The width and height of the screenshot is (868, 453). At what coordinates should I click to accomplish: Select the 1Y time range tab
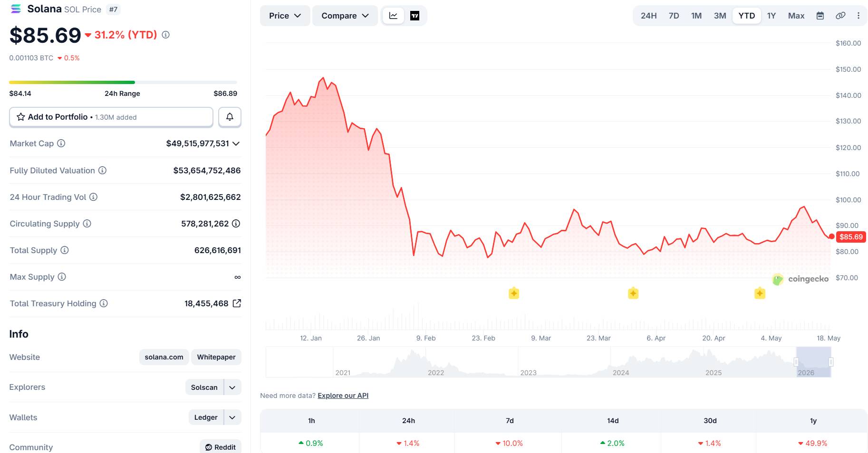pyautogui.click(x=772, y=16)
